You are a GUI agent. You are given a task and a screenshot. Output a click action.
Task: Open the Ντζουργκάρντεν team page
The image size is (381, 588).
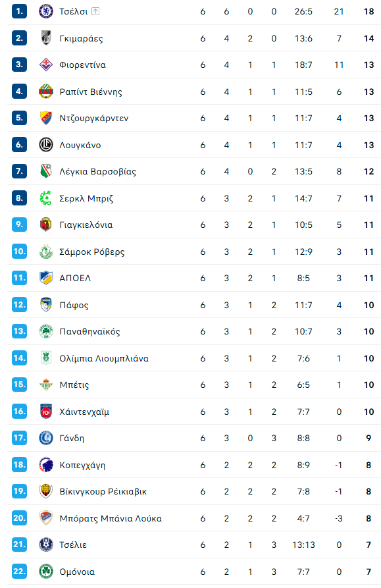(x=93, y=118)
